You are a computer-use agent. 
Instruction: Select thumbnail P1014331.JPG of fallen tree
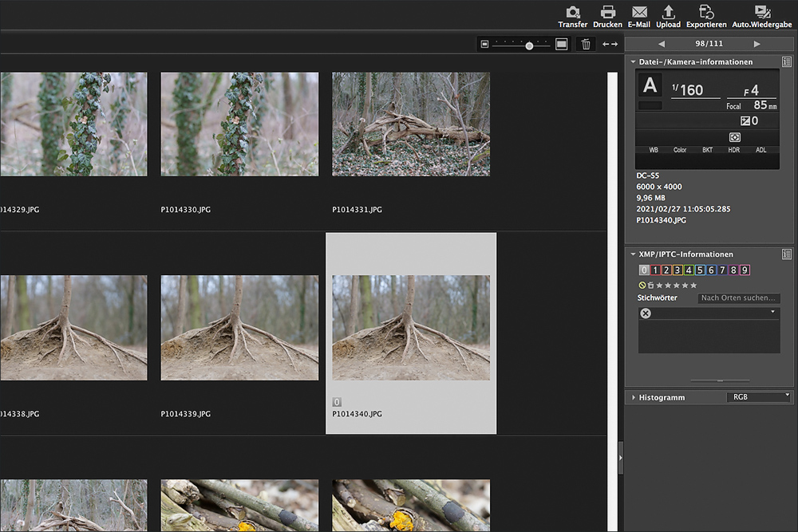(x=411, y=124)
